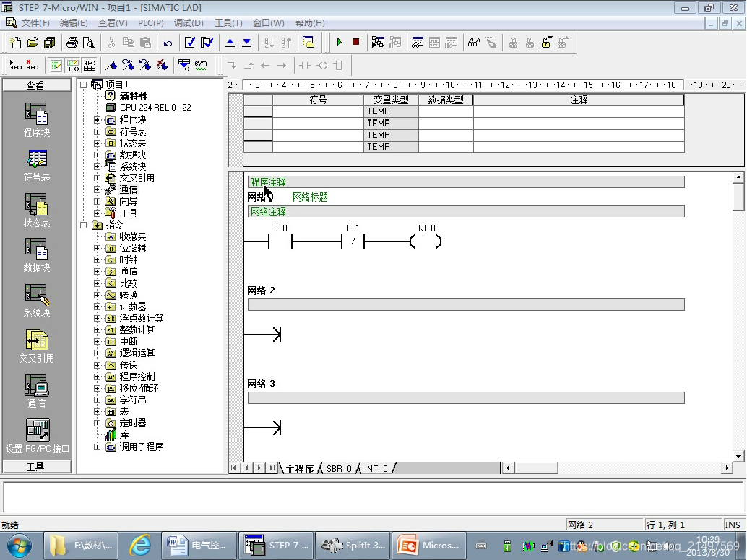Image resolution: width=747 pixels, height=560 pixels.
Task: Click the network 2 empty rung arrow
Action: click(x=262, y=335)
